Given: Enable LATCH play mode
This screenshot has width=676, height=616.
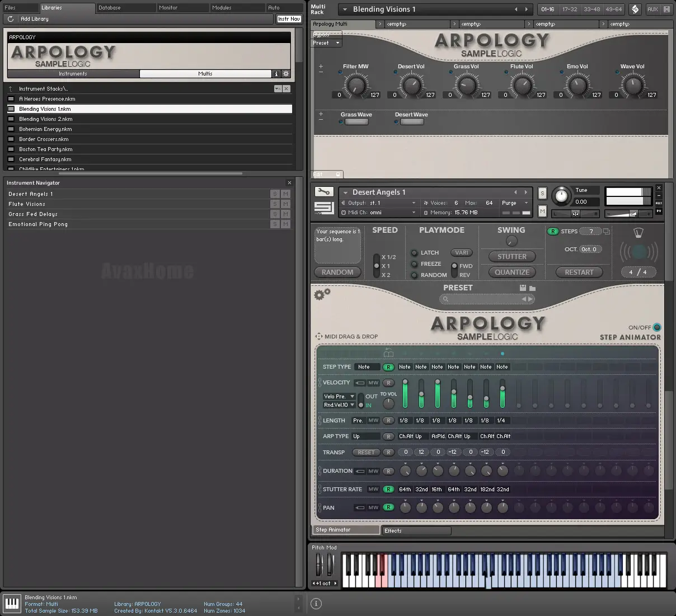Looking at the screenshot, I should (x=414, y=253).
